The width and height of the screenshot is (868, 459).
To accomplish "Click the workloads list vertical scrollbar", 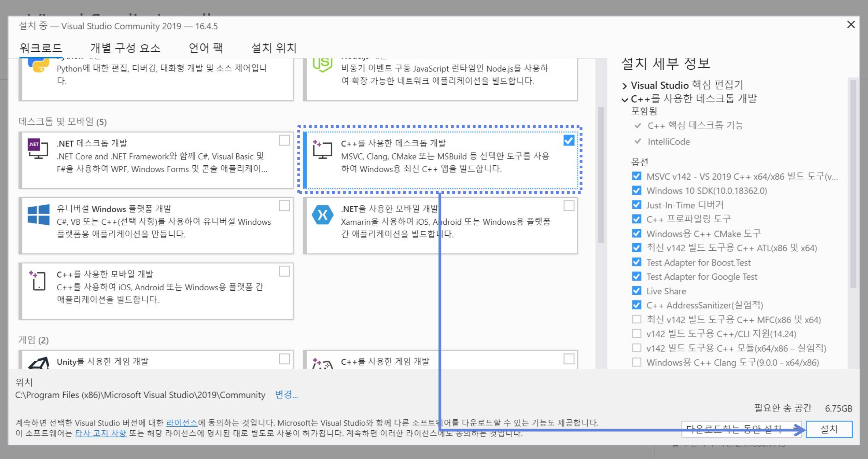I will coord(601,175).
